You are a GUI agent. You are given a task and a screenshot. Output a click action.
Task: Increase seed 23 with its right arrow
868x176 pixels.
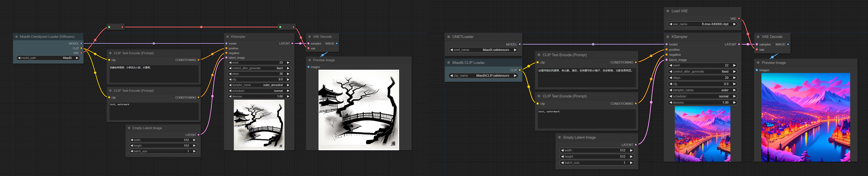(x=288, y=63)
